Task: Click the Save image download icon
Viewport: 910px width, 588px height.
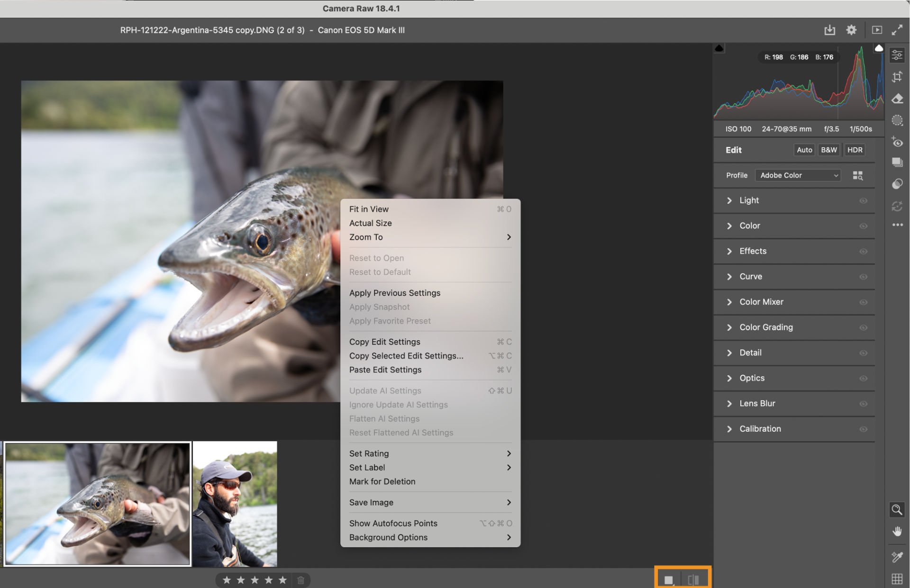Action: (829, 30)
